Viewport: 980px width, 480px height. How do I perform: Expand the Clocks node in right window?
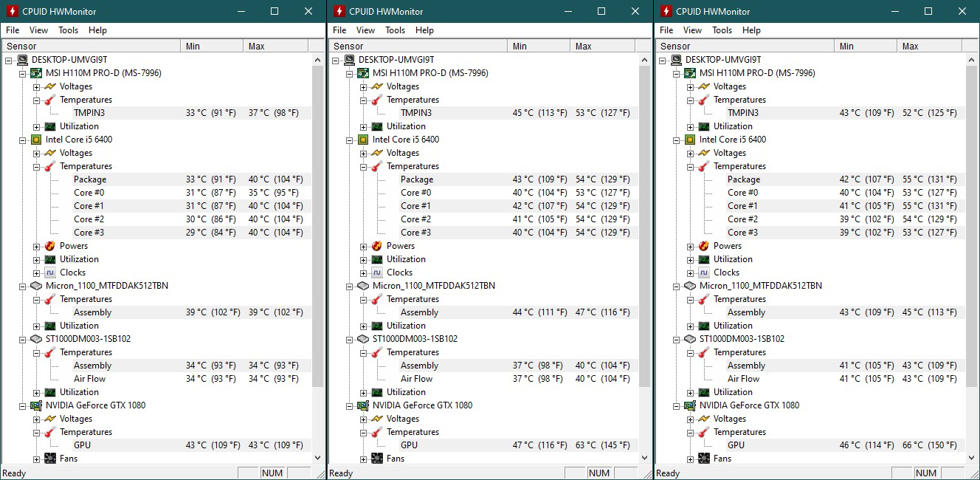click(x=691, y=272)
